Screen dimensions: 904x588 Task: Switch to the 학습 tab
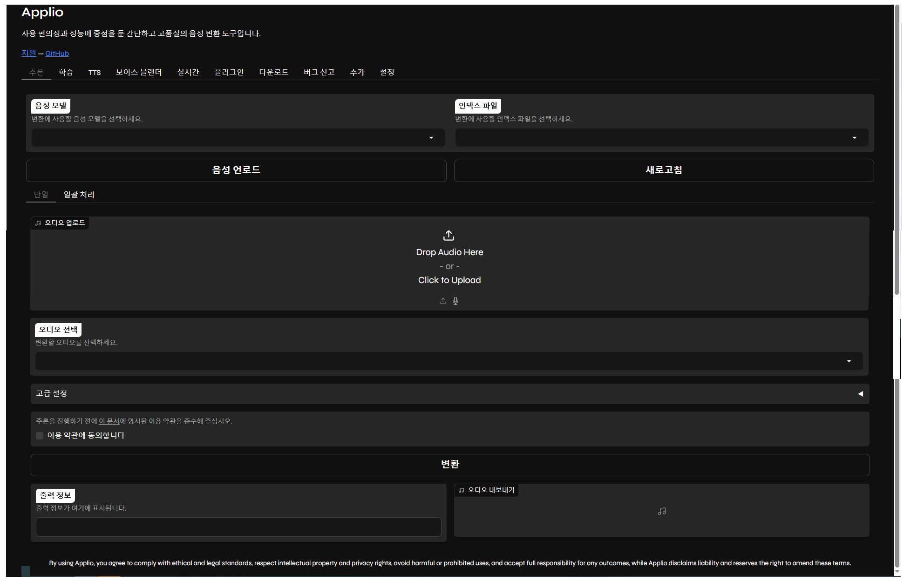[66, 72]
